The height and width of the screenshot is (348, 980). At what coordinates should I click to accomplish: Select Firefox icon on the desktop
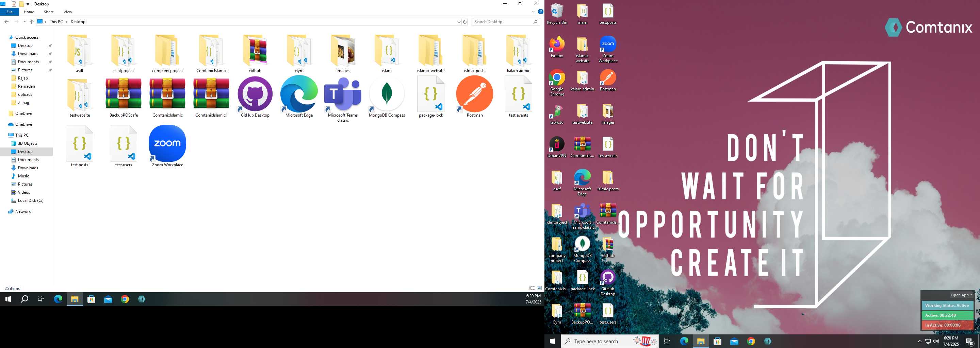(557, 47)
